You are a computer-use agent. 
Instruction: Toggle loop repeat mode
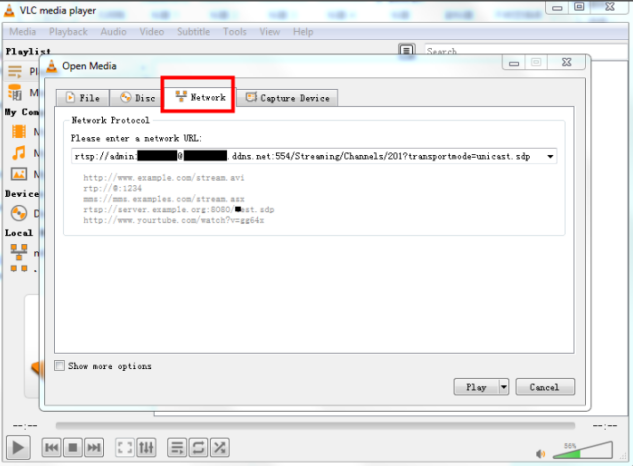198,448
